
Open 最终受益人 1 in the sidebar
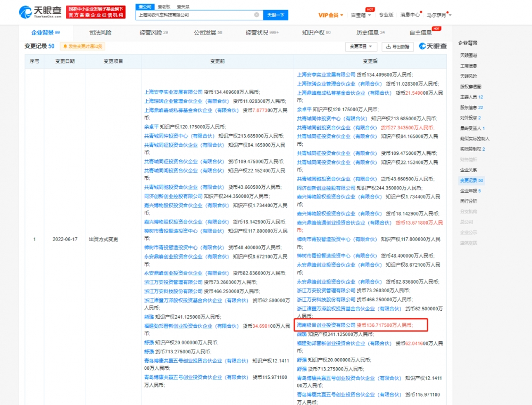(x=472, y=128)
